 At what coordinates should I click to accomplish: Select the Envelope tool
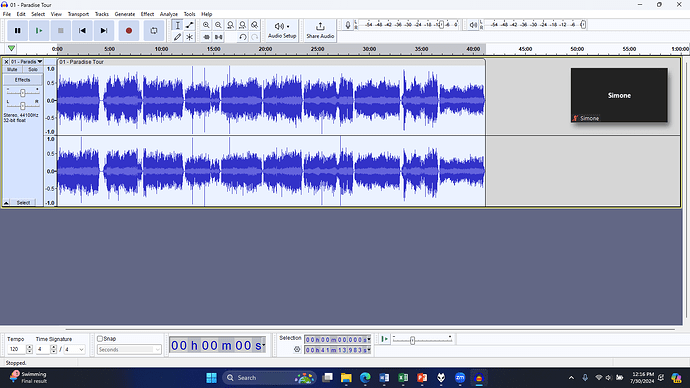coord(190,25)
